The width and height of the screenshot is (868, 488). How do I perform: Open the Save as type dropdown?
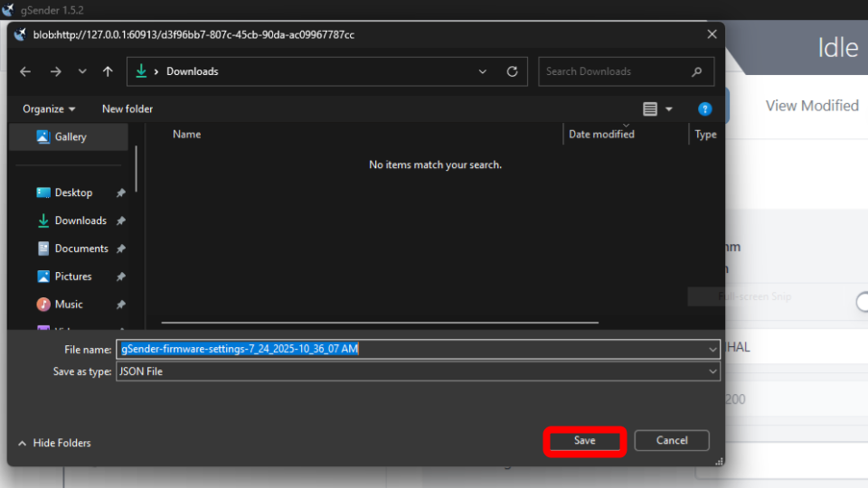(713, 371)
